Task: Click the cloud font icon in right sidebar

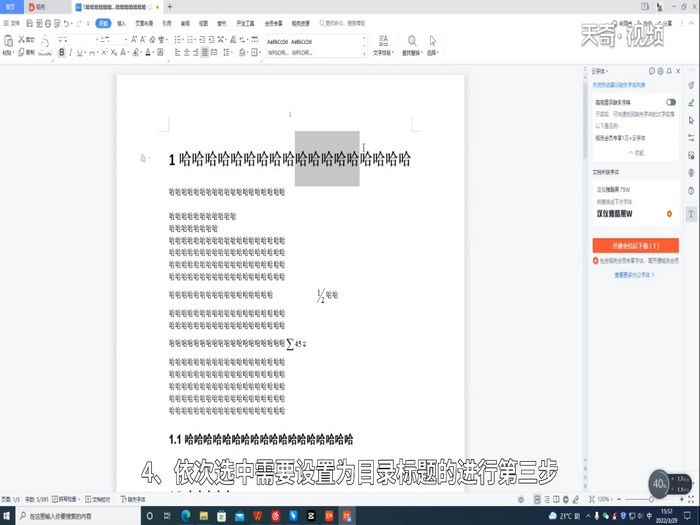Action: click(691, 213)
